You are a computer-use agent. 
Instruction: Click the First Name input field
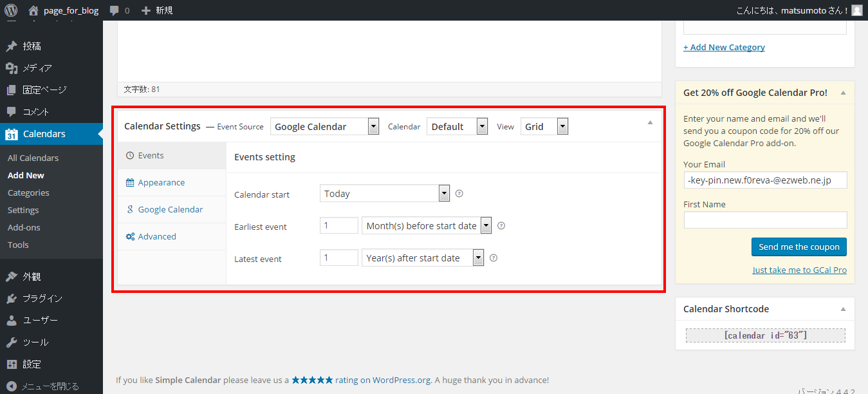(765, 220)
